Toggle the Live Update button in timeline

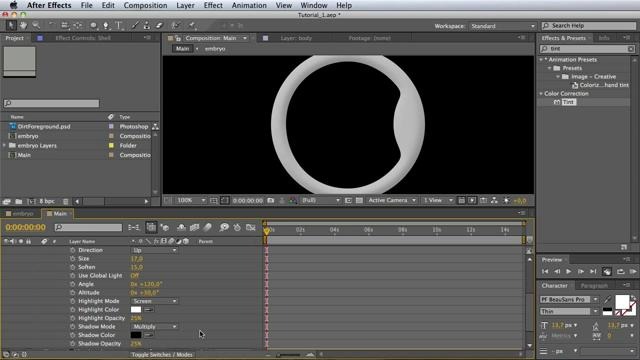point(151,227)
